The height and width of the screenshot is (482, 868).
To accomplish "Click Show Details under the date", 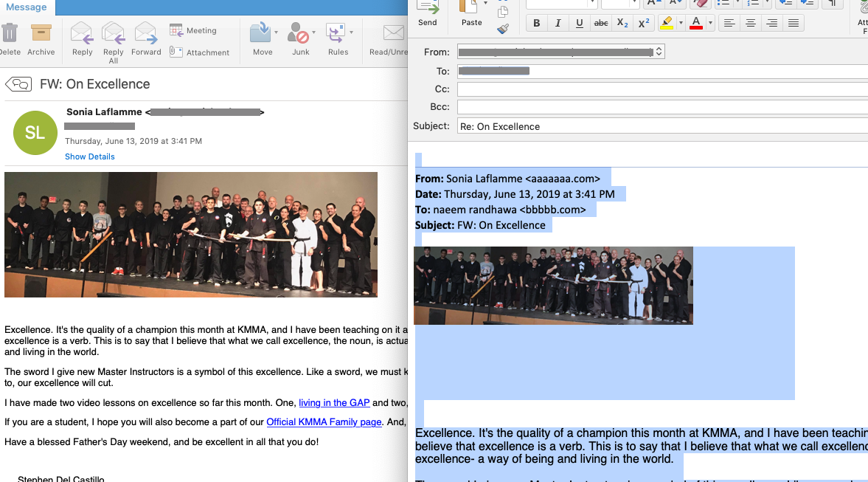I will [90, 156].
